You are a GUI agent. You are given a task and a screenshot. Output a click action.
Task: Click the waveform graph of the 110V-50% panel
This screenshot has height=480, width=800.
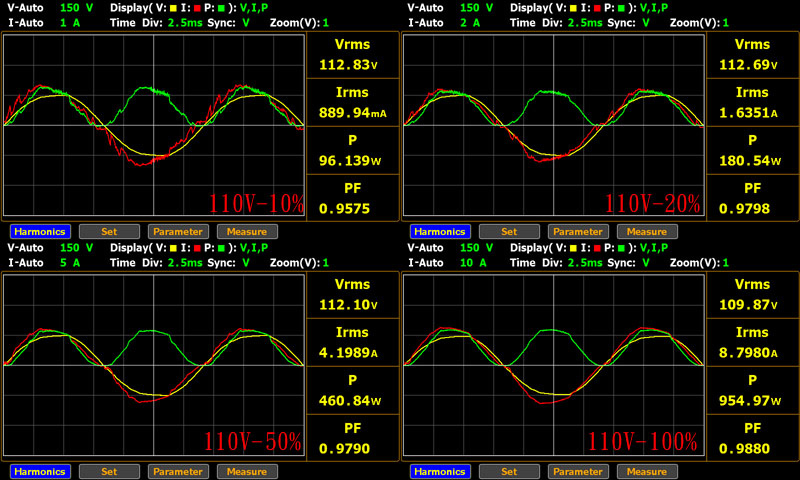(x=154, y=365)
